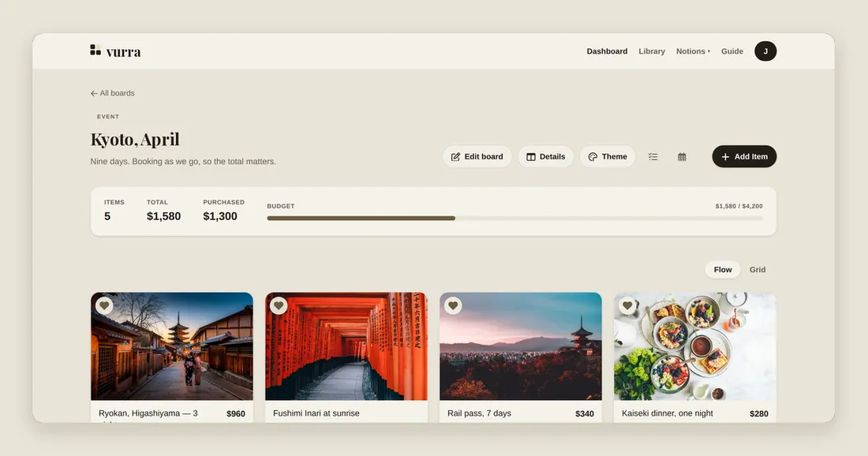Open the Theme palette button
The height and width of the screenshot is (456, 868).
[608, 157]
